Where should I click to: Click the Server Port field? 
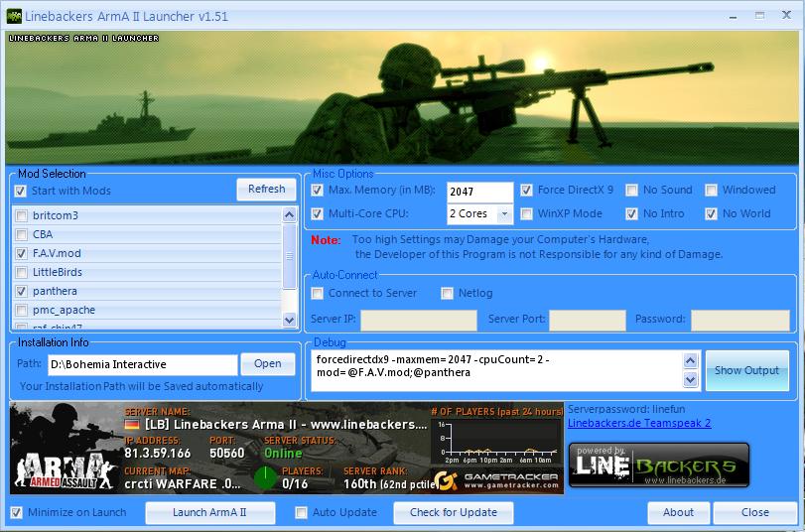[x=588, y=320]
